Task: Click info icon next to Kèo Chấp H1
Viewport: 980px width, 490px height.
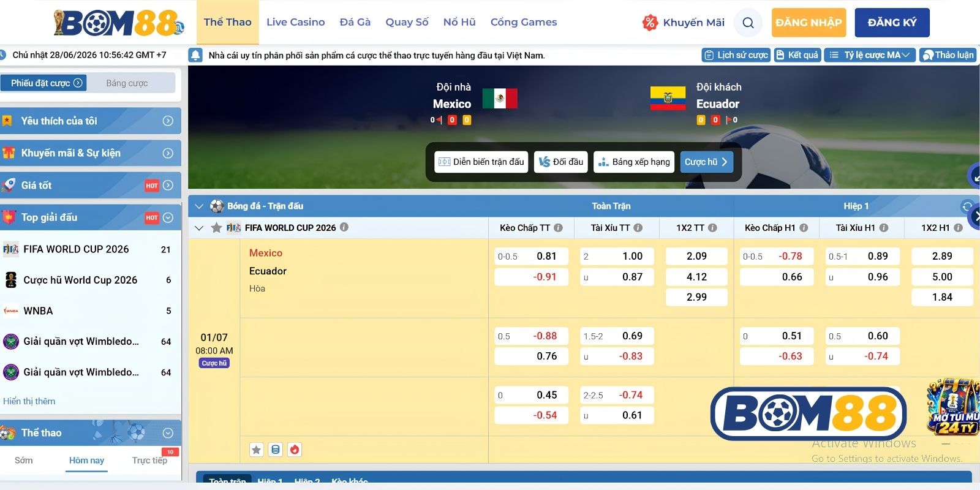Action: [804, 228]
